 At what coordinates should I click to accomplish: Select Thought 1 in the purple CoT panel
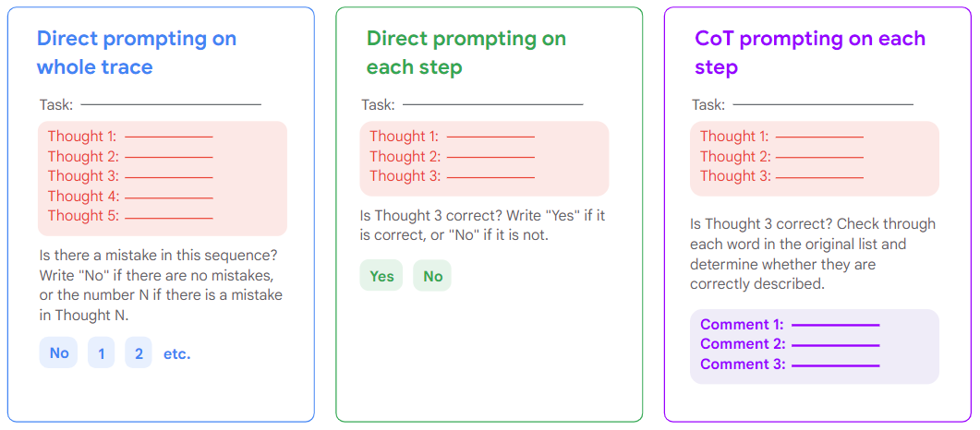click(x=780, y=137)
